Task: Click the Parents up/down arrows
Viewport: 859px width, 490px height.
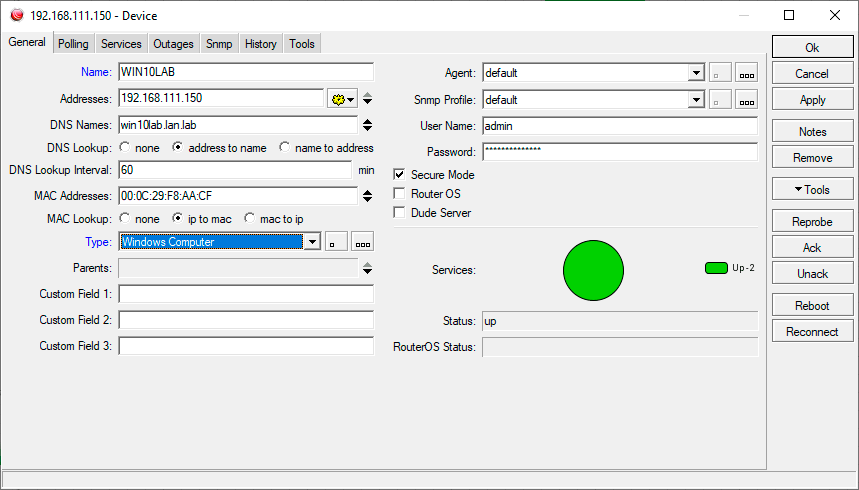Action: pos(368,268)
